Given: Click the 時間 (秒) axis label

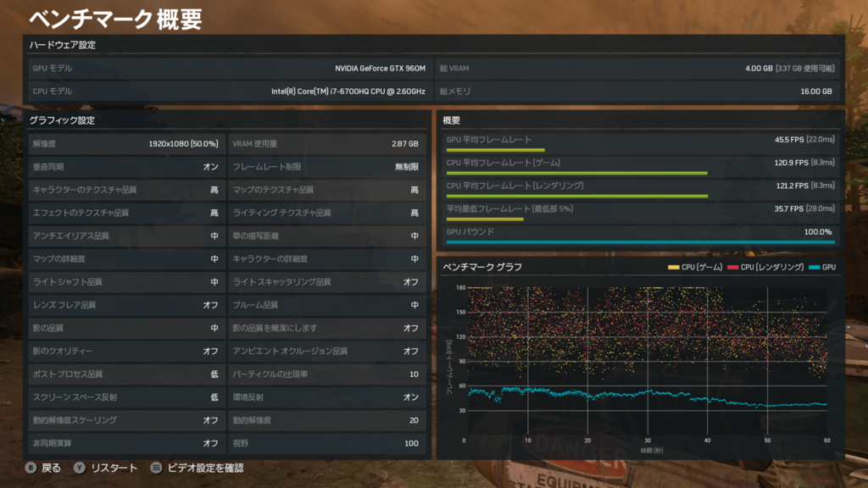Looking at the screenshot, I should coord(652,451).
